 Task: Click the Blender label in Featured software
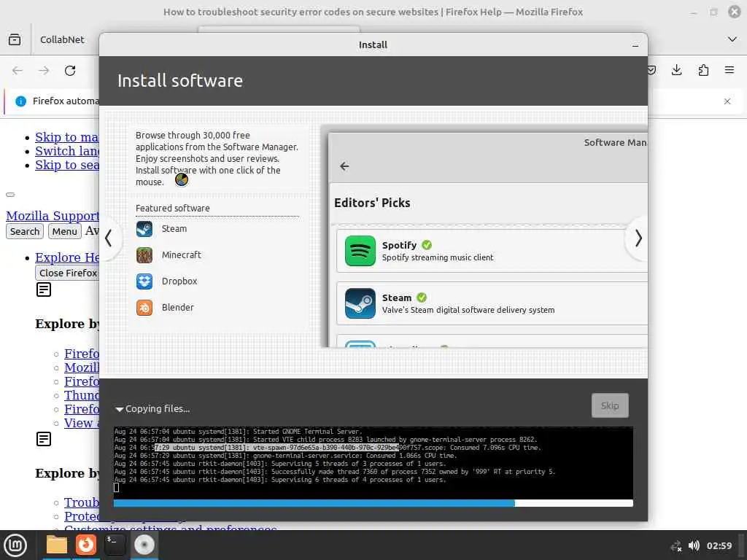[178, 307]
